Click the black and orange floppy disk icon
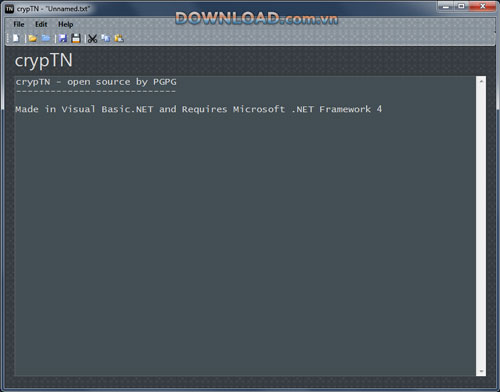The height and width of the screenshot is (392, 500). pos(76,38)
